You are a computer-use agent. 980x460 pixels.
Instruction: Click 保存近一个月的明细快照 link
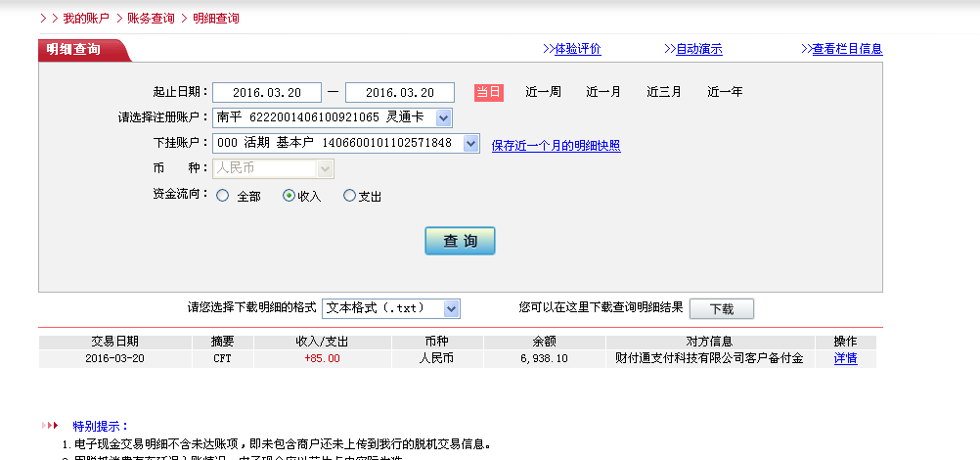tap(556, 146)
